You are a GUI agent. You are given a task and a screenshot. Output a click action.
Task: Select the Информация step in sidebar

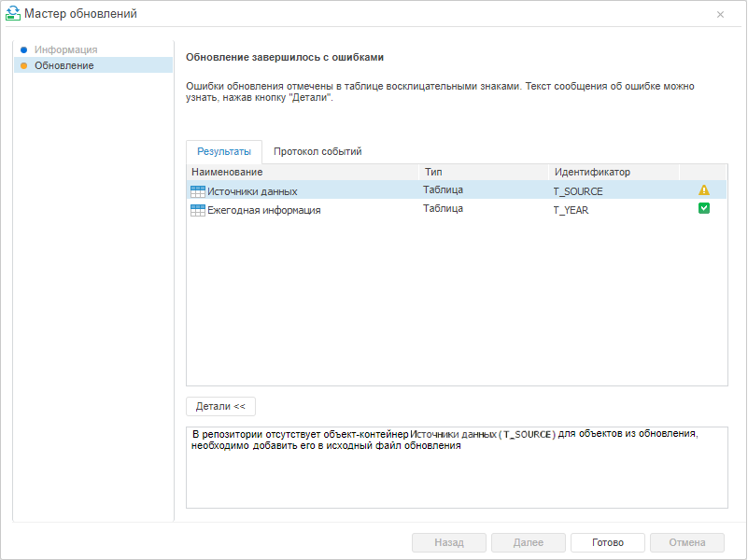click(x=65, y=49)
